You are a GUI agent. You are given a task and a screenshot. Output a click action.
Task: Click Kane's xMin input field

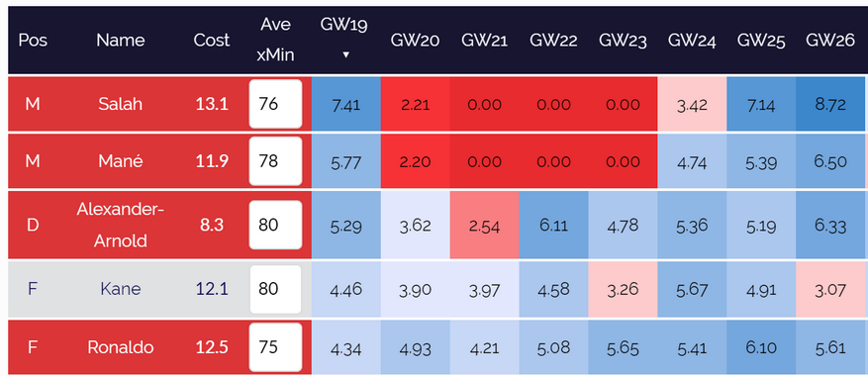point(276,289)
